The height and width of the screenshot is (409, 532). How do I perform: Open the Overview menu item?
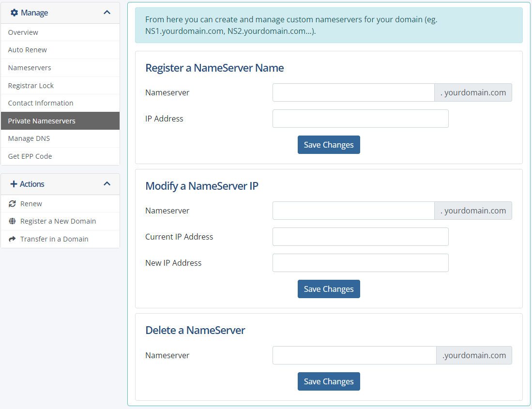point(61,32)
